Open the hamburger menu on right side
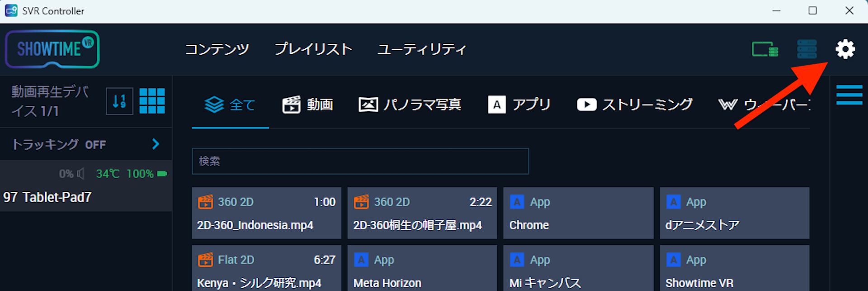This screenshot has width=868, height=291. pos(849,95)
